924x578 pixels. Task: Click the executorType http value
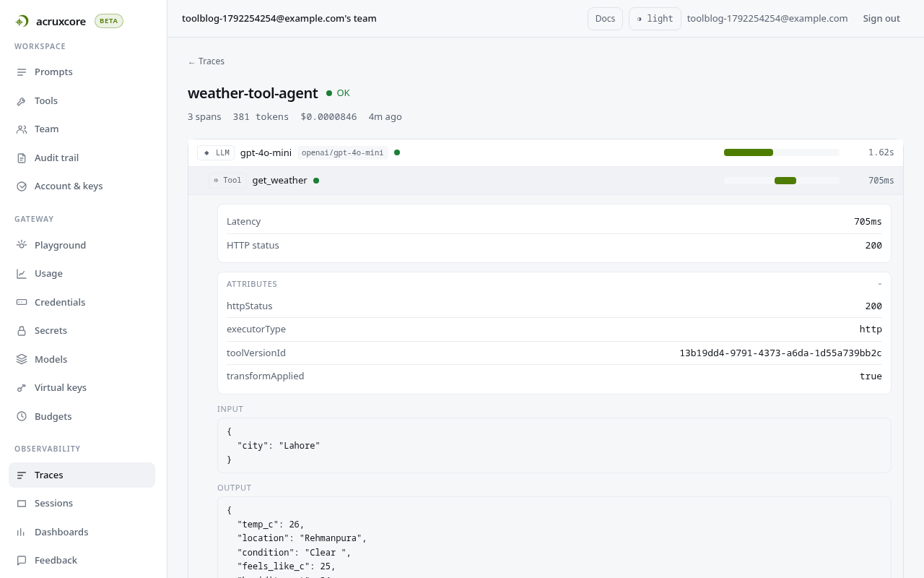[871, 329]
